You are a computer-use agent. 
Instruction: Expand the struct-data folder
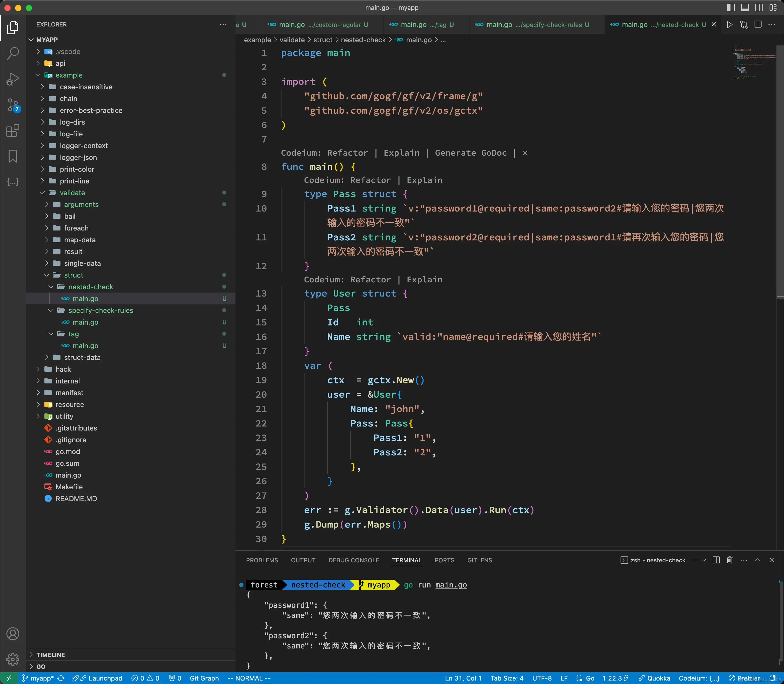(x=47, y=357)
